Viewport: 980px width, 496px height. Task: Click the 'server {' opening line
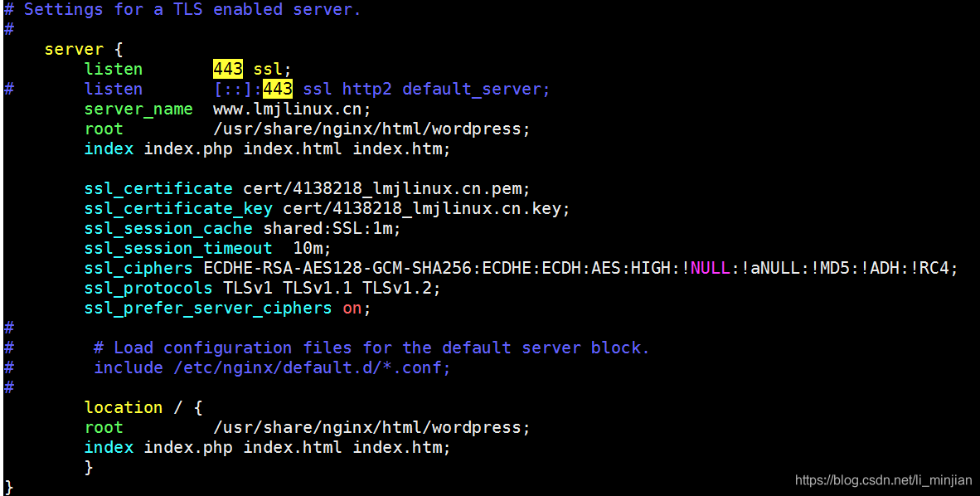pos(84,50)
